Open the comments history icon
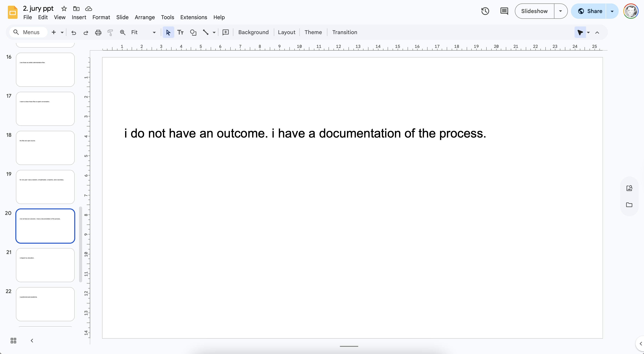 click(504, 11)
